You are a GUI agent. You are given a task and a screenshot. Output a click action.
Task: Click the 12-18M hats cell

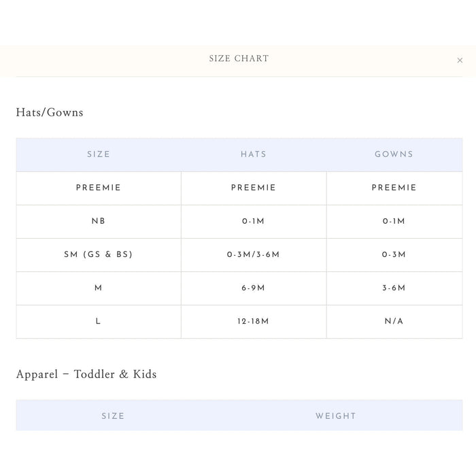pos(254,321)
